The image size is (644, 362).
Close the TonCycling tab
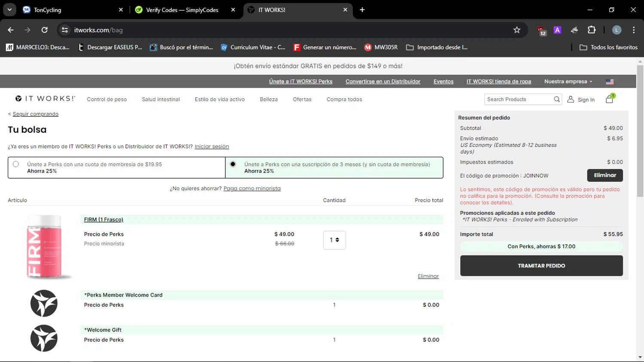coord(121,9)
